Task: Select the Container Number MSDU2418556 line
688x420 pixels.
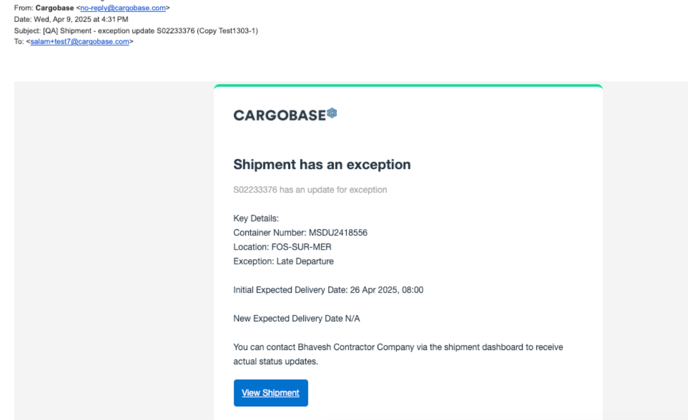Action: 301,233
